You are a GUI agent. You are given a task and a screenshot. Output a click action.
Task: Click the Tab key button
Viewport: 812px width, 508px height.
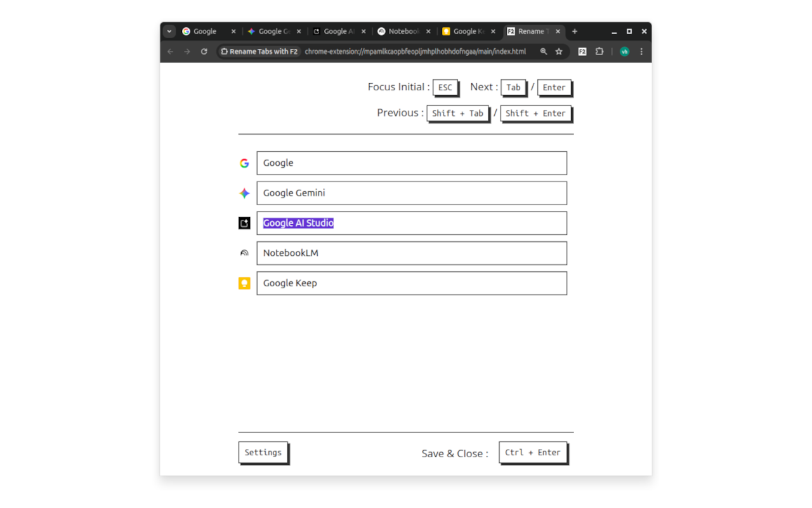(x=514, y=88)
